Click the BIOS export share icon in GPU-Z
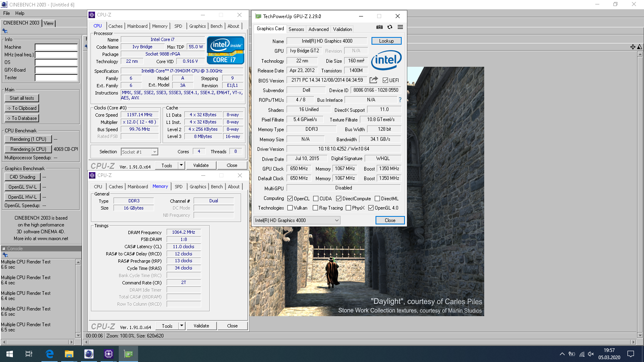Viewport: 644px width, 362px height. click(374, 80)
